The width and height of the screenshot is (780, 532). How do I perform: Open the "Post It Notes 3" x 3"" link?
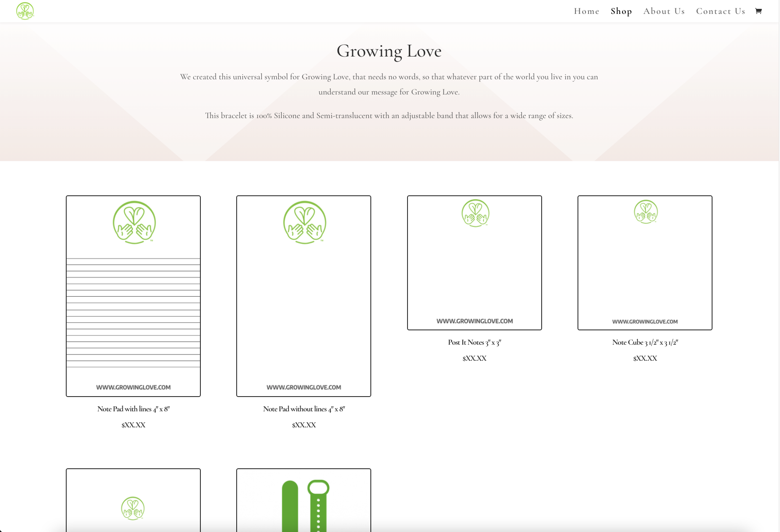474,342
